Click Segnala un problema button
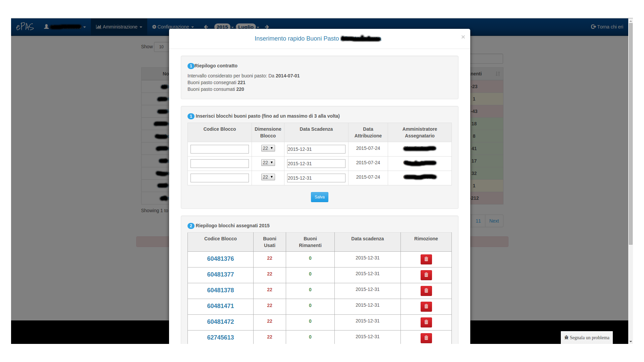 pos(587,338)
